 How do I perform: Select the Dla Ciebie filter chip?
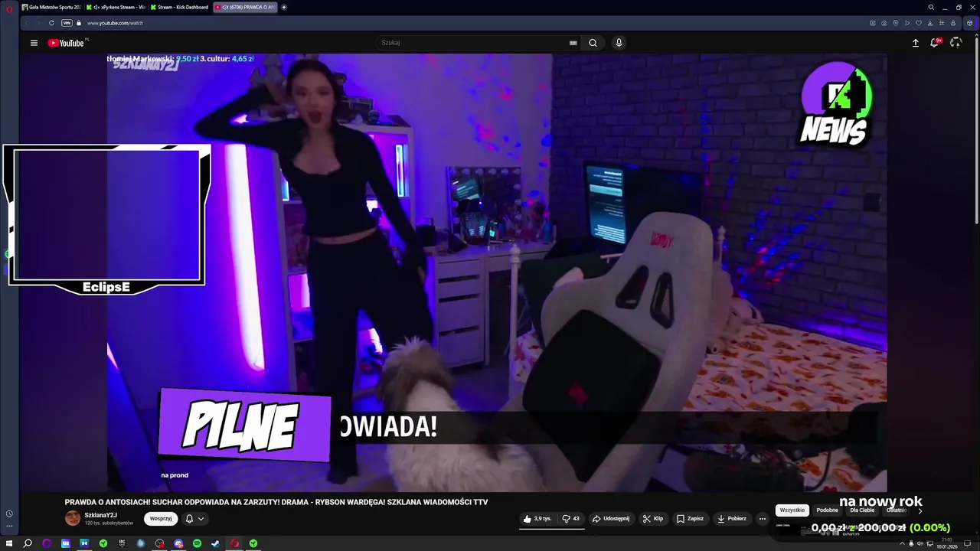[862, 510]
